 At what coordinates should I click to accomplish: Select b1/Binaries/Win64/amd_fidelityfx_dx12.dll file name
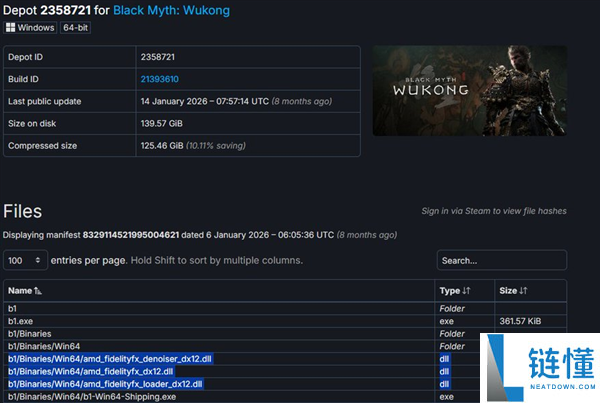coord(90,372)
